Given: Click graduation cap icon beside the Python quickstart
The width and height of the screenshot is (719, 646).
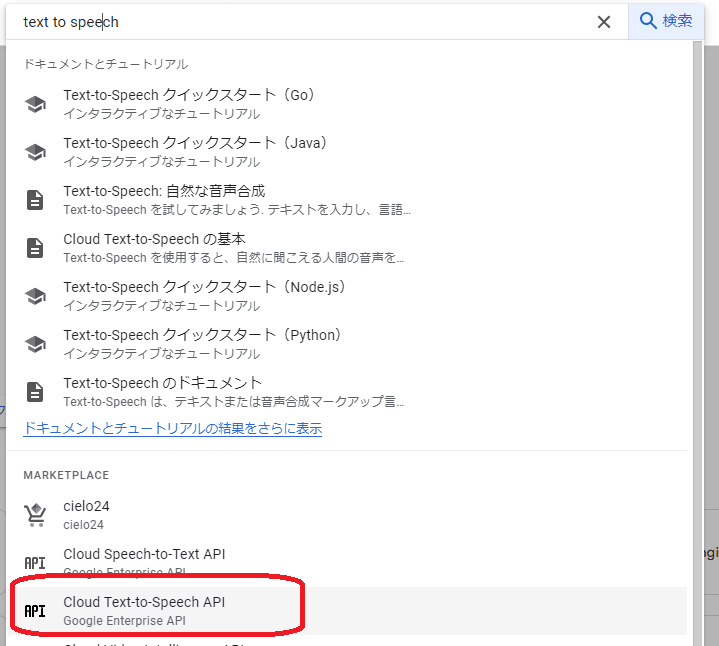Looking at the screenshot, I should click(x=35, y=344).
